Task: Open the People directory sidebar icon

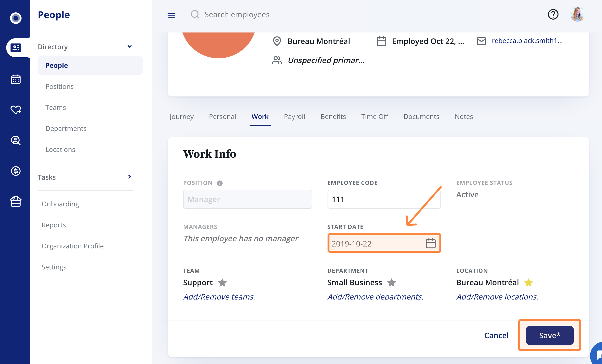Action: click(x=16, y=48)
